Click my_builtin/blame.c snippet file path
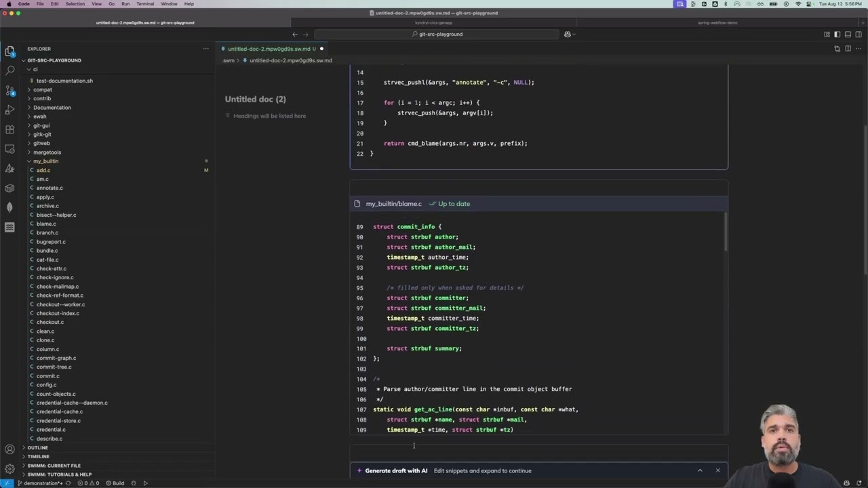This screenshot has height=488, width=868. pos(393,203)
